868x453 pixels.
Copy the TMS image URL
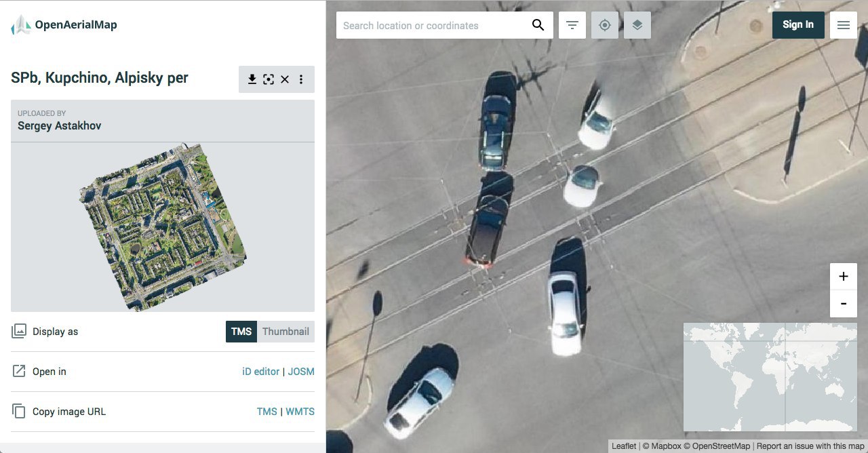267,412
